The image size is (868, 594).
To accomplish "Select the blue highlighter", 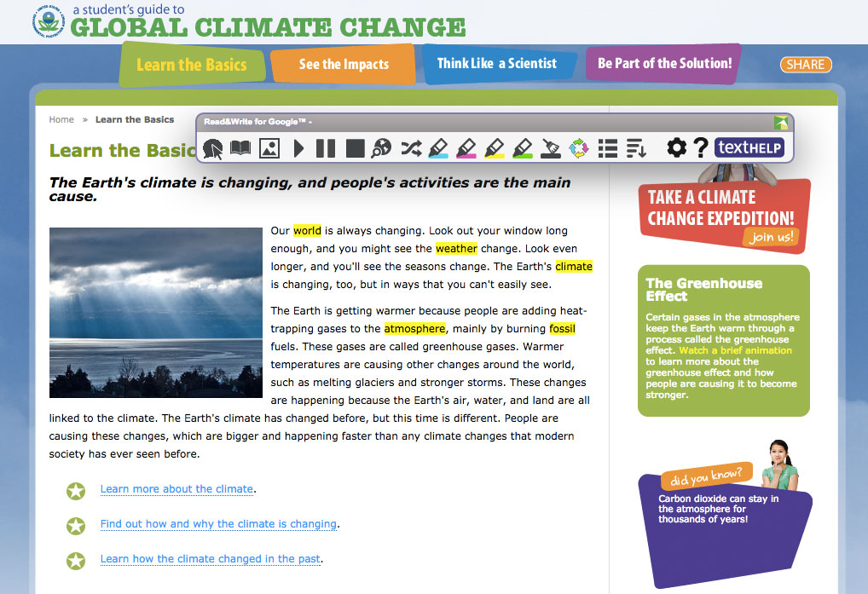I will coord(438,148).
